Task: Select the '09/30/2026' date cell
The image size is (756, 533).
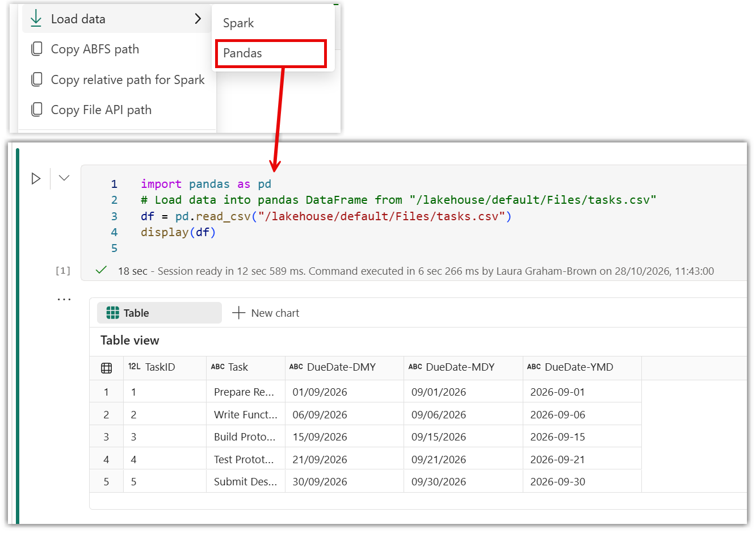Action: click(x=464, y=481)
